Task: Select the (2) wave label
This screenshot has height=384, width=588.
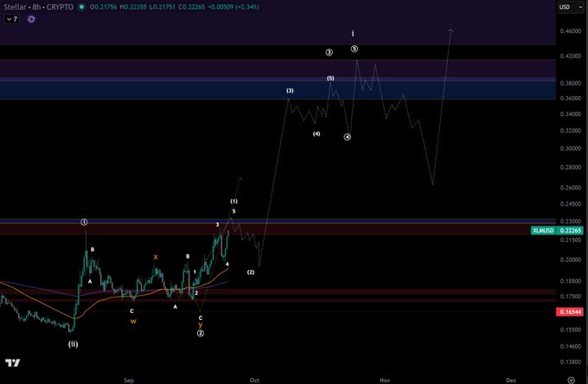Action: pyautogui.click(x=251, y=272)
